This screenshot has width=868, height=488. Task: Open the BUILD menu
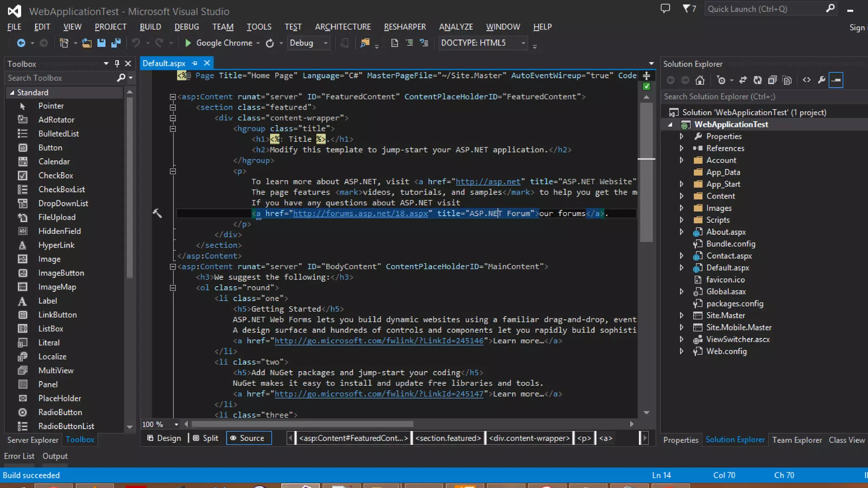click(x=150, y=27)
